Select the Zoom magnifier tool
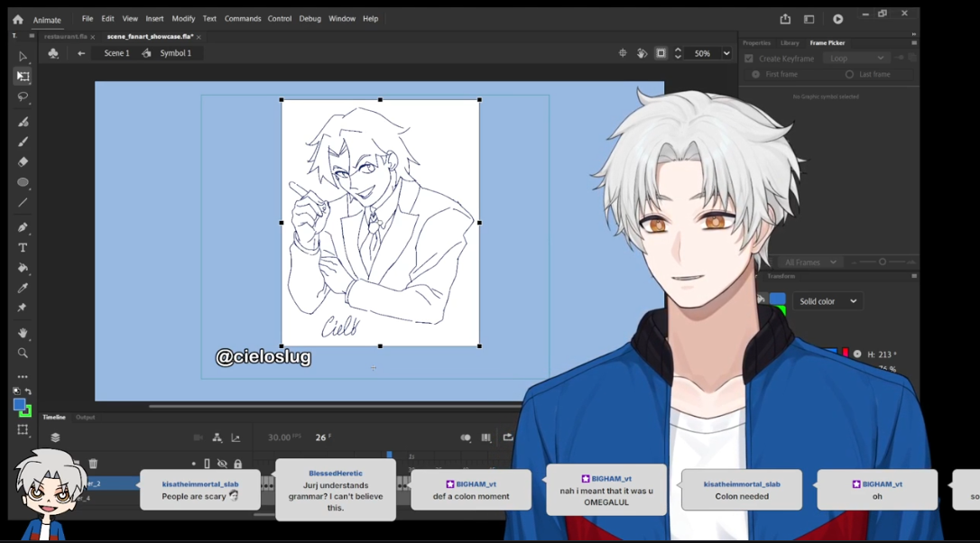 pyautogui.click(x=23, y=353)
